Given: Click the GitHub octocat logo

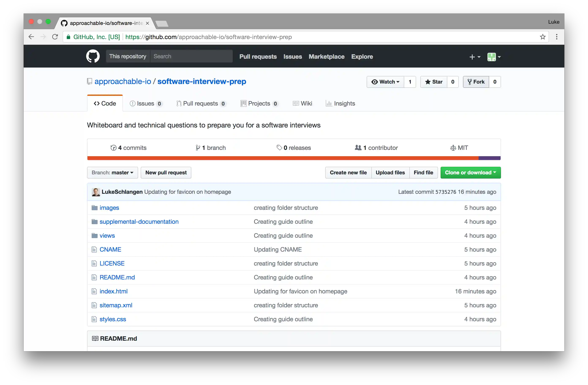Looking at the screenshot, I should tap(93, 56).
